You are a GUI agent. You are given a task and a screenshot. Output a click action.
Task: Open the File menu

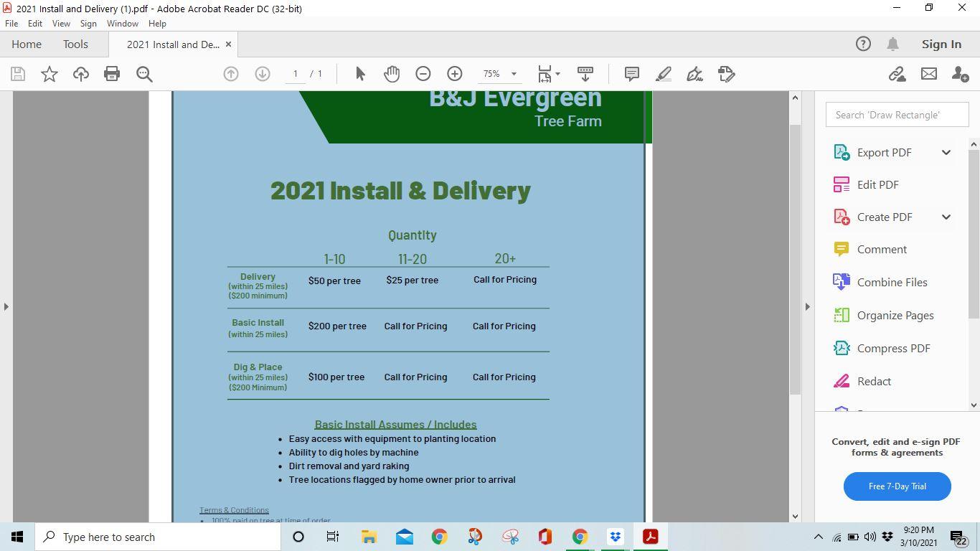click(11, 24)
